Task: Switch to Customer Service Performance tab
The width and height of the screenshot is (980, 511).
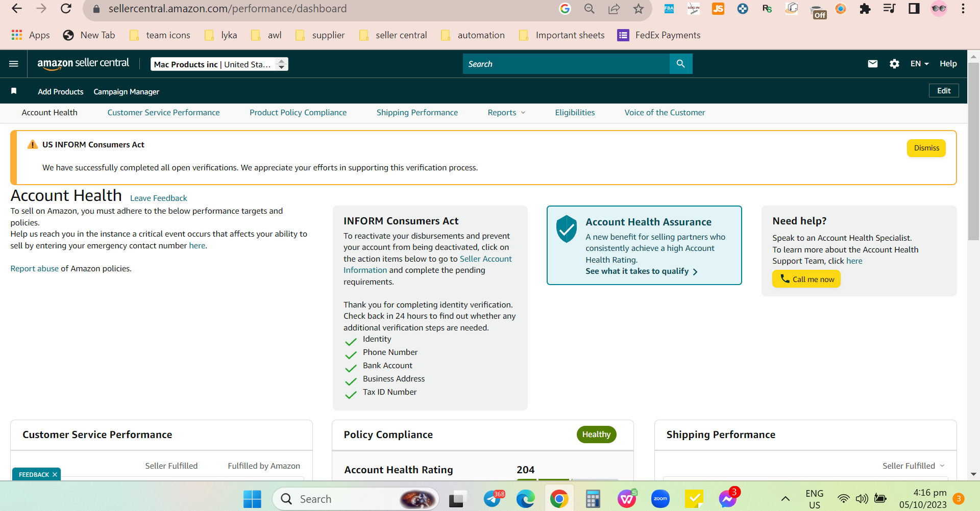Action: click(163, 113)
